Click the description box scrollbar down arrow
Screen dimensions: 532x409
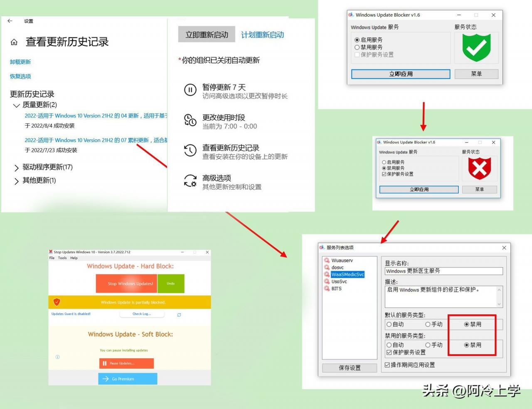499,304
